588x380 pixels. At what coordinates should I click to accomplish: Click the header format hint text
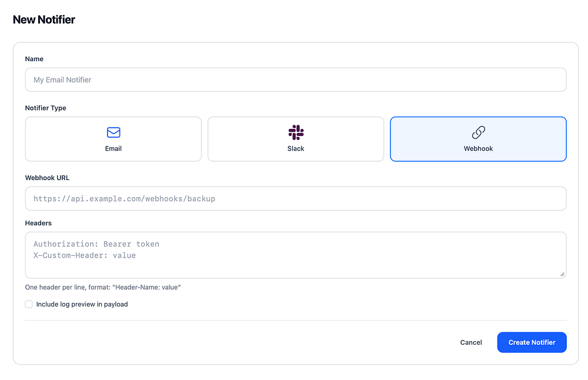click(x=103, y=288)
